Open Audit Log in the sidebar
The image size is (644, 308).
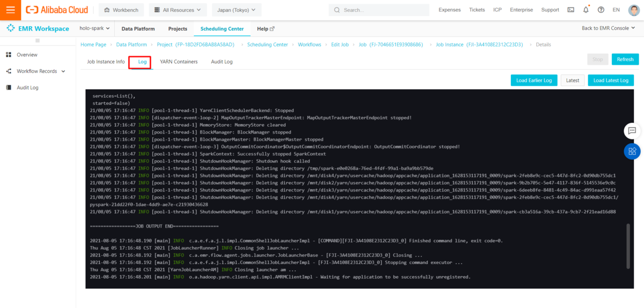[x=27, y=87]
